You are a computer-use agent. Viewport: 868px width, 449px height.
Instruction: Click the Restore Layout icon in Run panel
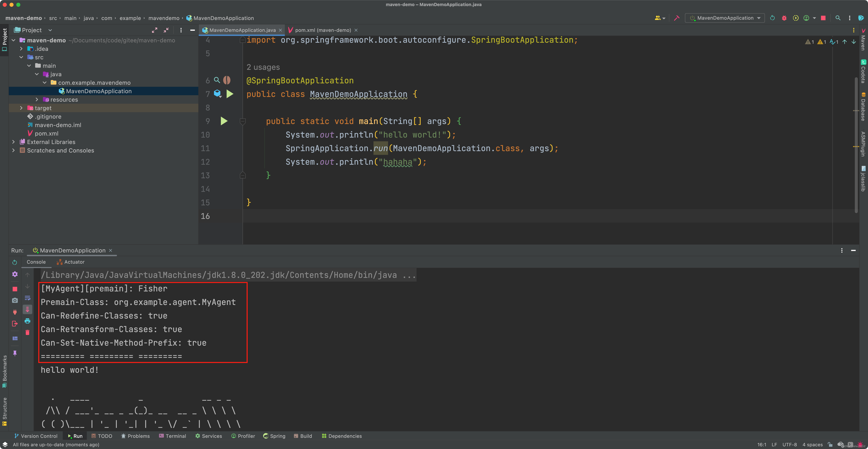15,338
